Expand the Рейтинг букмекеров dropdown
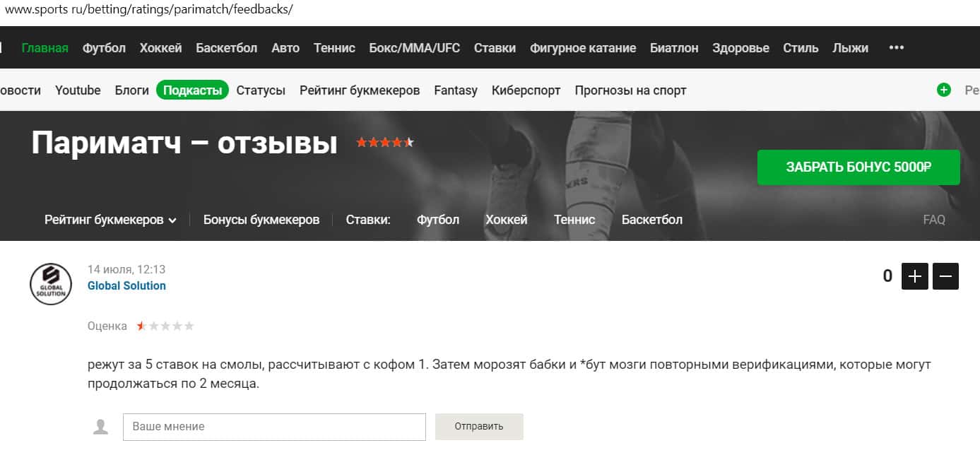The image size is (980, 455). (110, 220)
